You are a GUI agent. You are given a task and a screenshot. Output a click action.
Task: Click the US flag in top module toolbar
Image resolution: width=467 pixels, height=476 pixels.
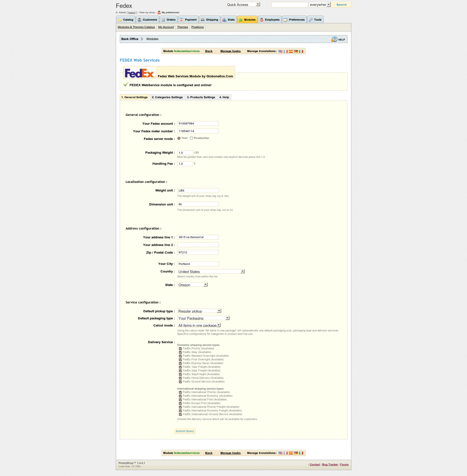pyautogui.click(x=280, y=51)
